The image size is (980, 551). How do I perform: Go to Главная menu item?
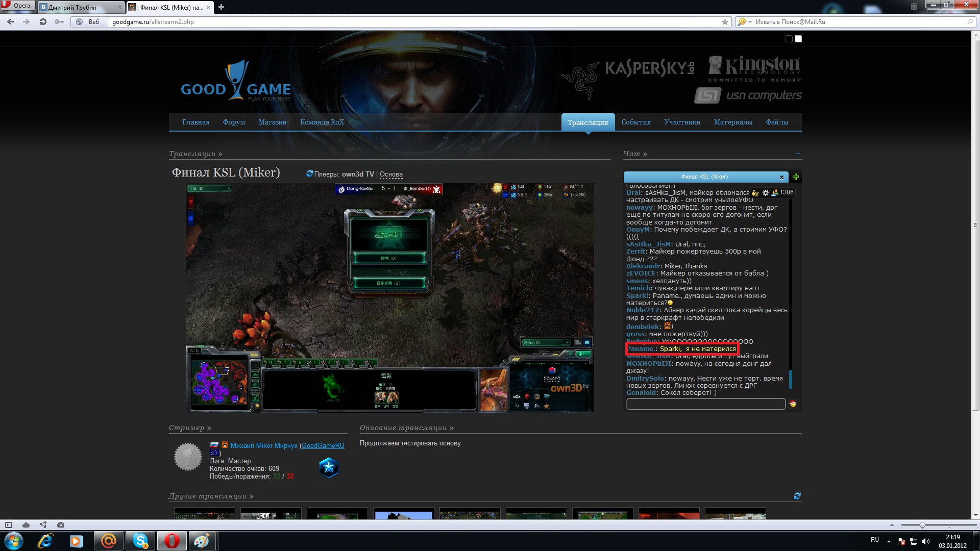click(195, 122)
